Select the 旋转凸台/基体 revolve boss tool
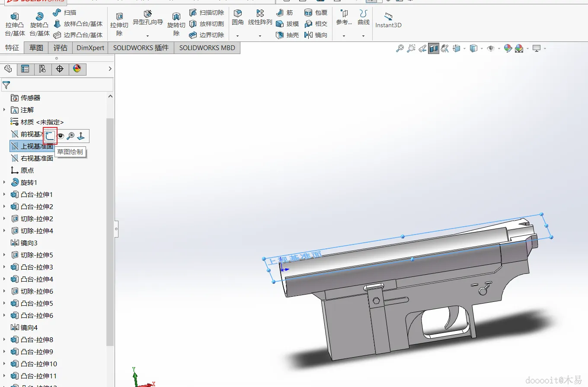The height and width of the screenshot is (387, 588). click(40, 24)
